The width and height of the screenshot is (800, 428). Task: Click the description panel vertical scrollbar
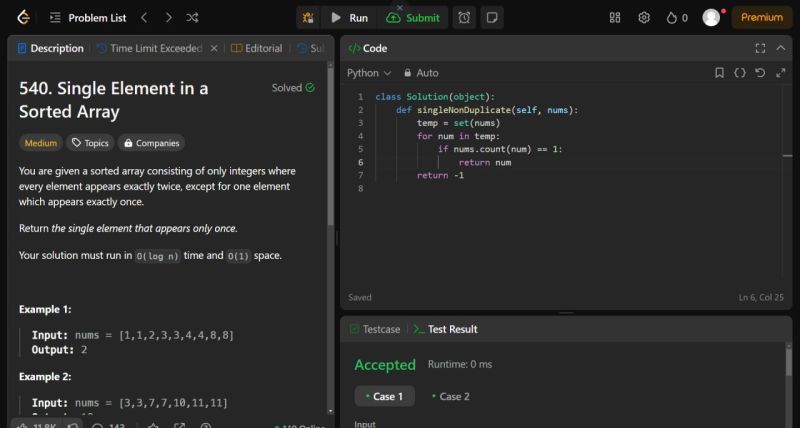pos(330,148)
